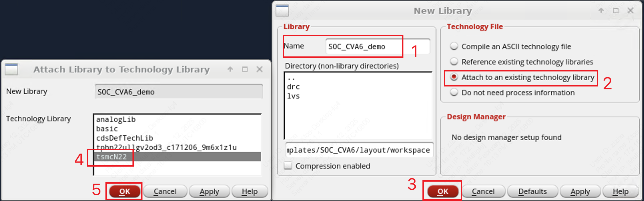Viewport: 644px width, 201px height.
Task: Select analogLib in Technology Library list
Action: tap(116, 119)
